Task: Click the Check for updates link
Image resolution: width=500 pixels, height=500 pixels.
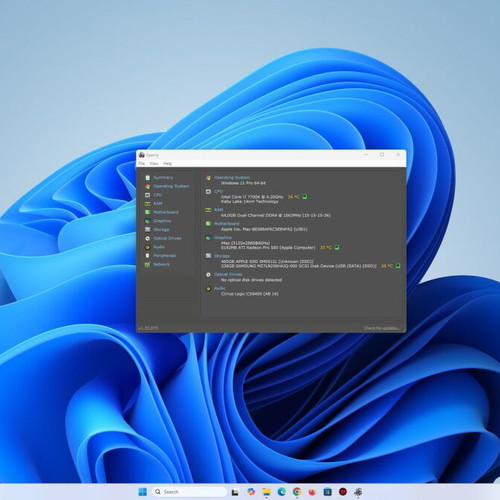Action: pos(382,328)
